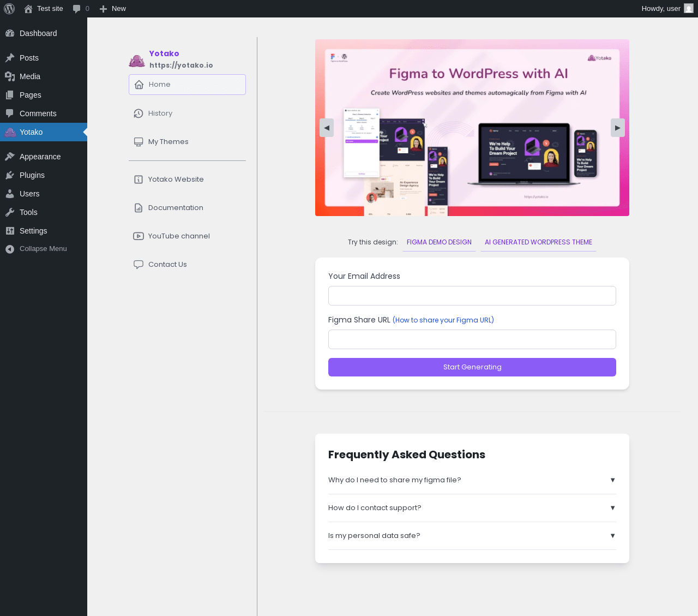Click the 'Frequently Asked Questions' heading
The image size is (698, 616).
pyautogui.click(x=407, y=454)
